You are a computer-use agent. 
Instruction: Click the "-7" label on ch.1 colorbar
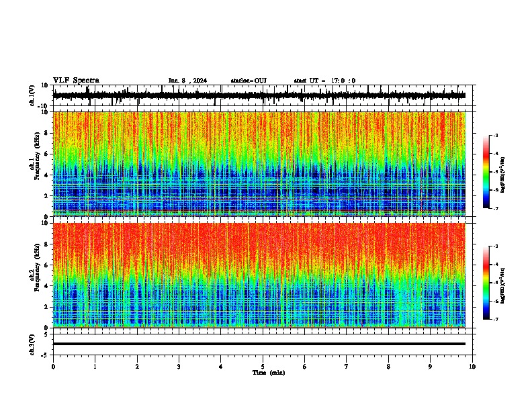[495, 208]
